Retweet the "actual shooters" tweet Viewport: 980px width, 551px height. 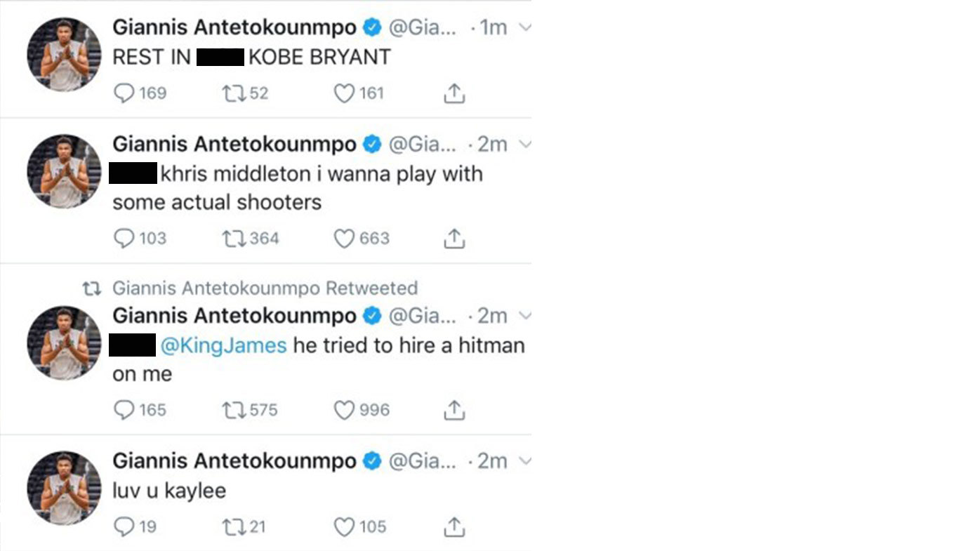point(233,238)
